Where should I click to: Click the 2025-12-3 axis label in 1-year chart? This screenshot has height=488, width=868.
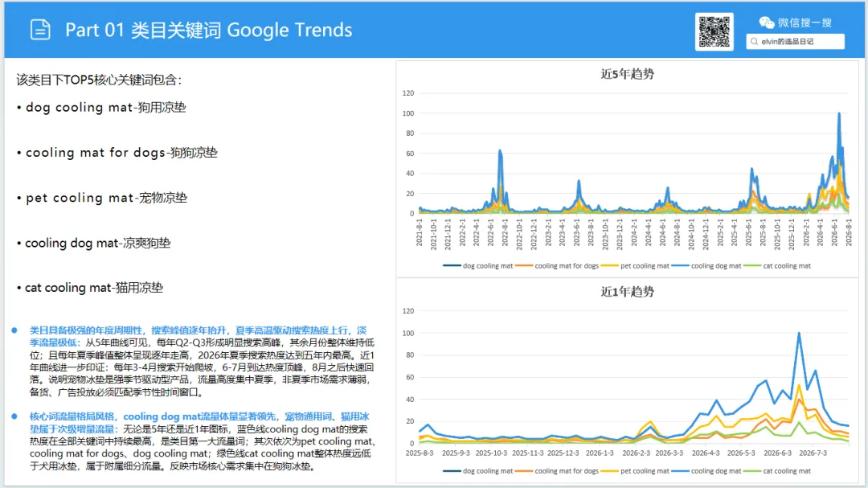(563, 453)
